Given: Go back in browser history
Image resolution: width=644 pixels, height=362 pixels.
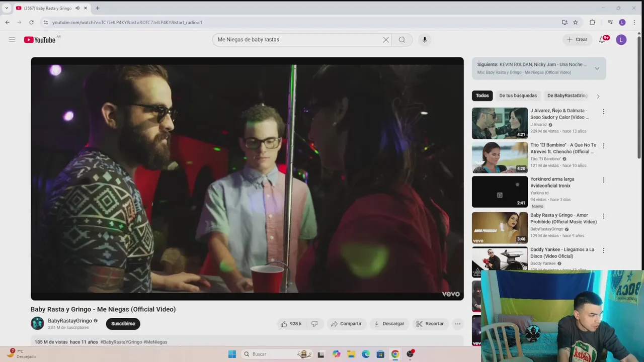Looking at the screenshot, I should point(7,22).
